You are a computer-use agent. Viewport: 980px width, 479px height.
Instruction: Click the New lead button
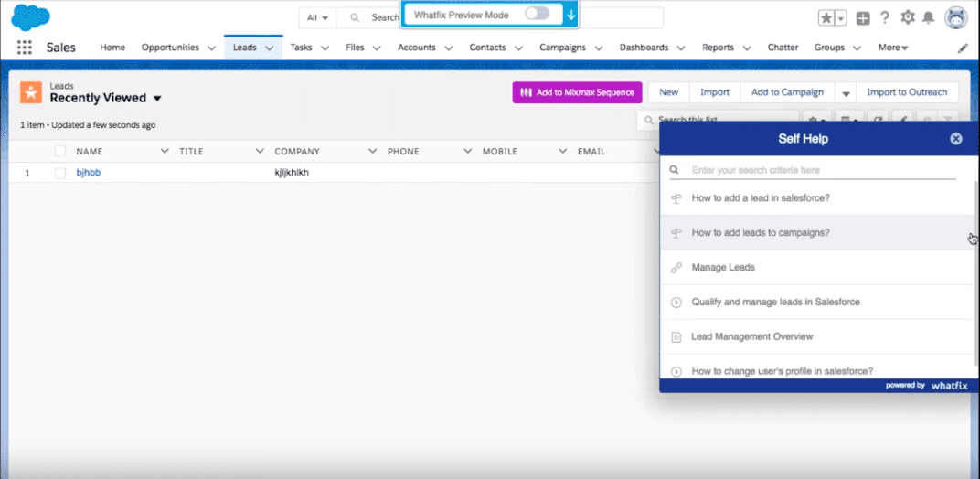[x=669, y=92]
